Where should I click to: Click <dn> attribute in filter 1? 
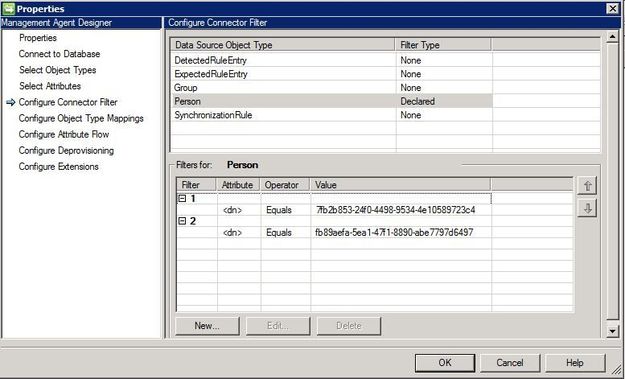232,210
